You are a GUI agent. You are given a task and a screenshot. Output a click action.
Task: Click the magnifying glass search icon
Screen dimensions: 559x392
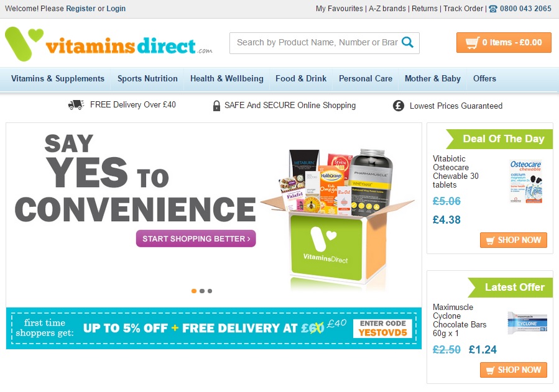tap(407, 42)
